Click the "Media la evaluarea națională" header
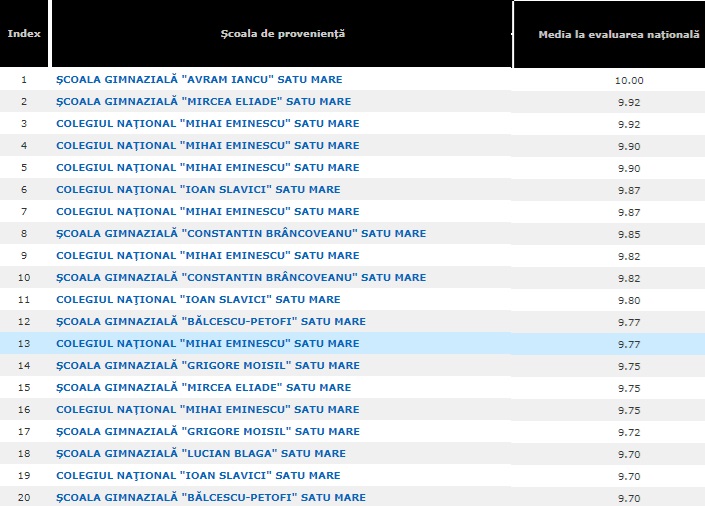 (618, 33)
